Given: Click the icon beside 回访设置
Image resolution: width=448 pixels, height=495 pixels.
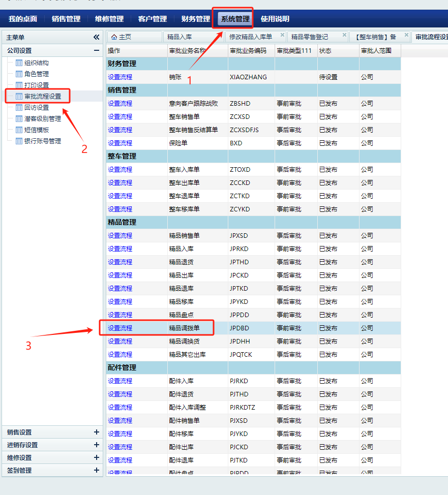Looking at the screenshot, I should [x=19, y=108].
